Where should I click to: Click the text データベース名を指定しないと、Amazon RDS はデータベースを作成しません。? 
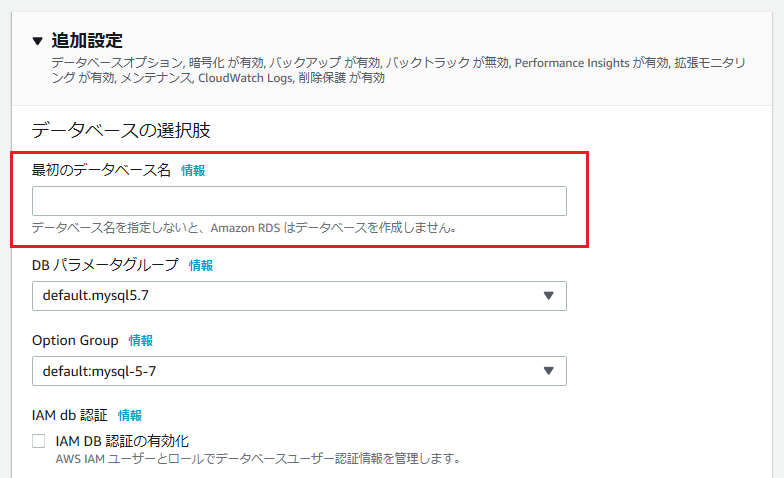[244, 228]
